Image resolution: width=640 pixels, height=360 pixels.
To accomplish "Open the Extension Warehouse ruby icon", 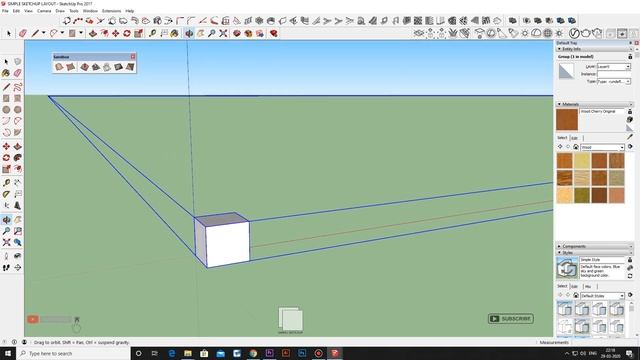I will pyautogui.click(x=273, y=33).
